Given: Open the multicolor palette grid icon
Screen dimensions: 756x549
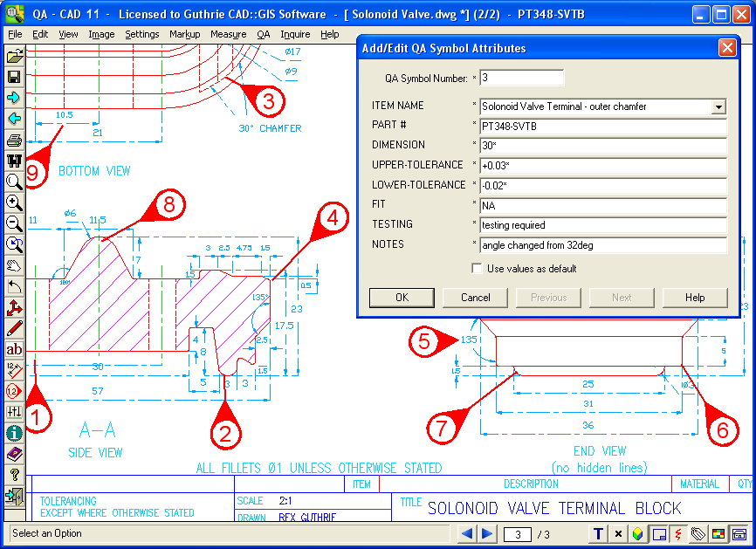Looking at the screenshot, I should [718, 533].
